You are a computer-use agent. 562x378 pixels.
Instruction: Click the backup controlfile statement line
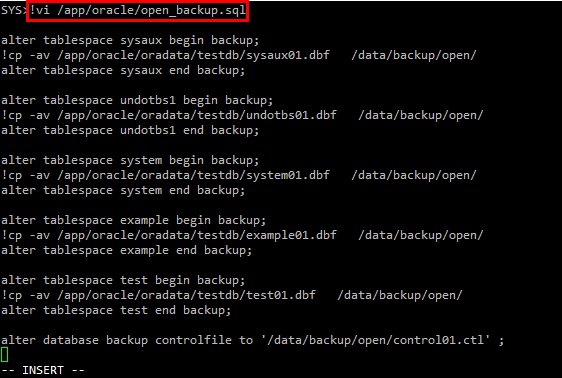pos(252,340)
